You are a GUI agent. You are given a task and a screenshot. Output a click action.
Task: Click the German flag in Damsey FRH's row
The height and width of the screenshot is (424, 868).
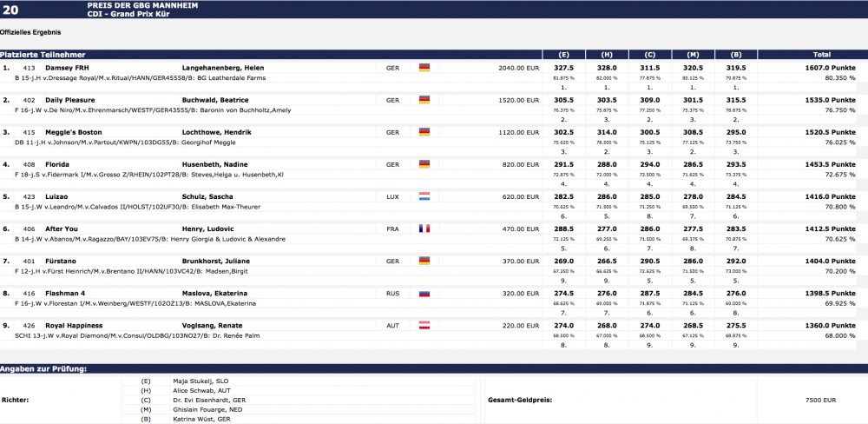coord(424,68)
